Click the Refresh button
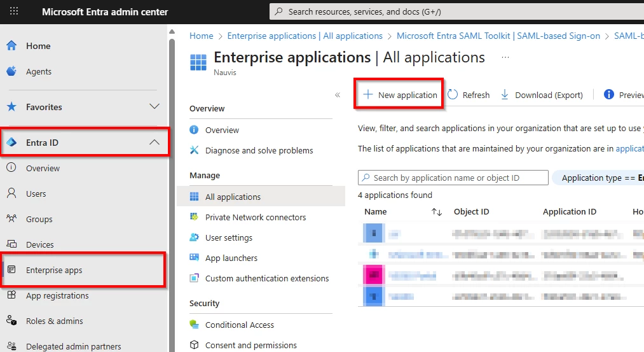Viewport: 644px width, 352px height. click(468, 95)
